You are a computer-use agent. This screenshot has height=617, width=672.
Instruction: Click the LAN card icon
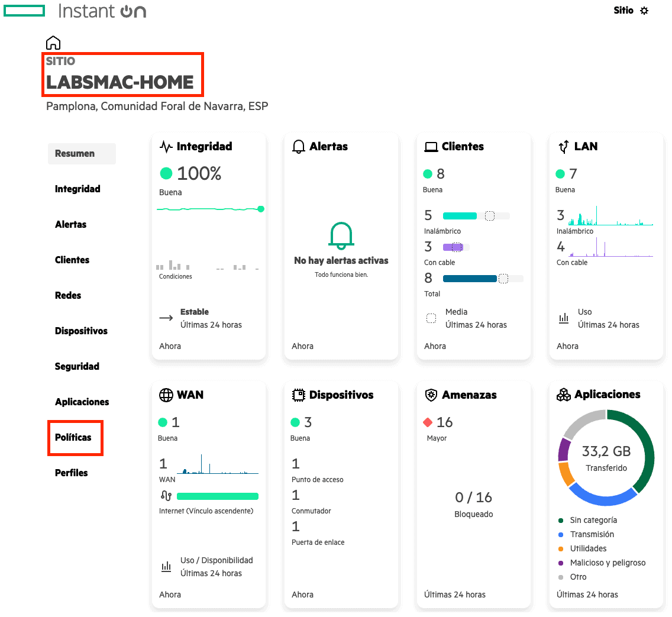point(564,147)
